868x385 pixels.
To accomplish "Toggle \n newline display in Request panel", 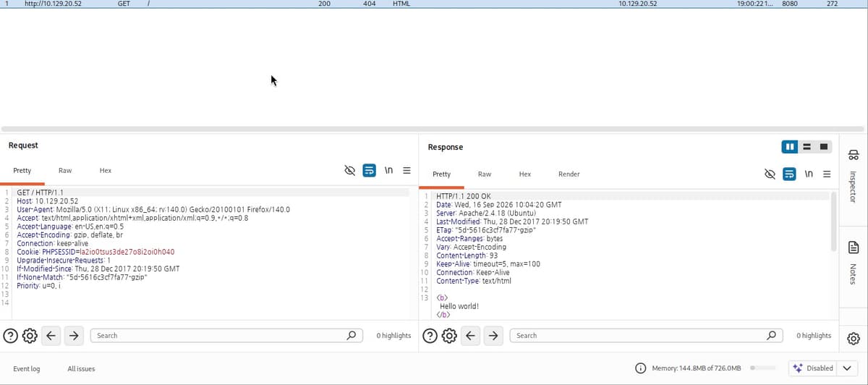I will [388, 171].
